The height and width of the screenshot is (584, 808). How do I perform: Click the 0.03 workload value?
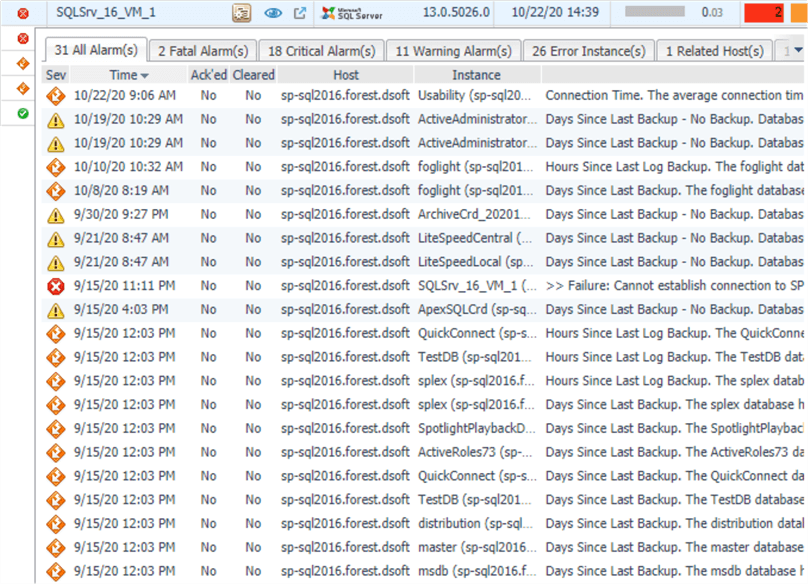(x=712, y=12)
